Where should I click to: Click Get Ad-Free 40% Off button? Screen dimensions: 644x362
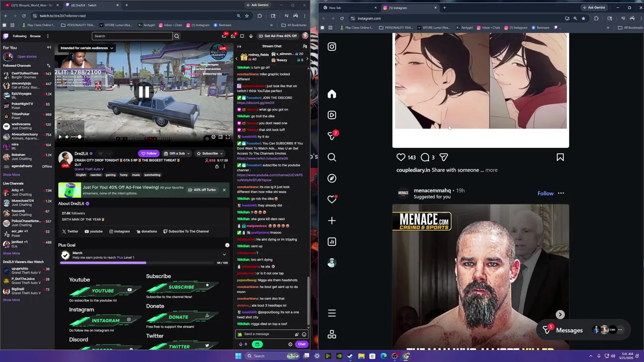[277, 36]
